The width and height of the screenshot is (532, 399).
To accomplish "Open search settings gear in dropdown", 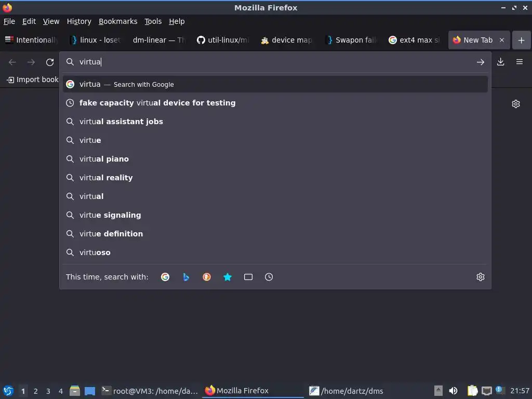I will coord(480,277).
